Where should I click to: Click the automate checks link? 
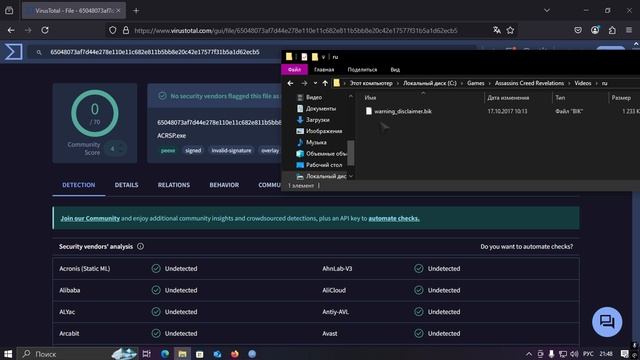coord(394,218)
